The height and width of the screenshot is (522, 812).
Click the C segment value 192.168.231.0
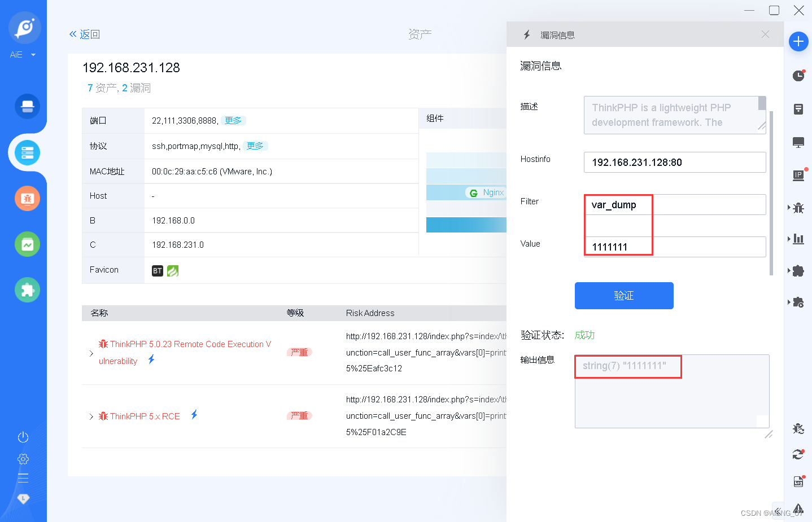coord(178,245)
